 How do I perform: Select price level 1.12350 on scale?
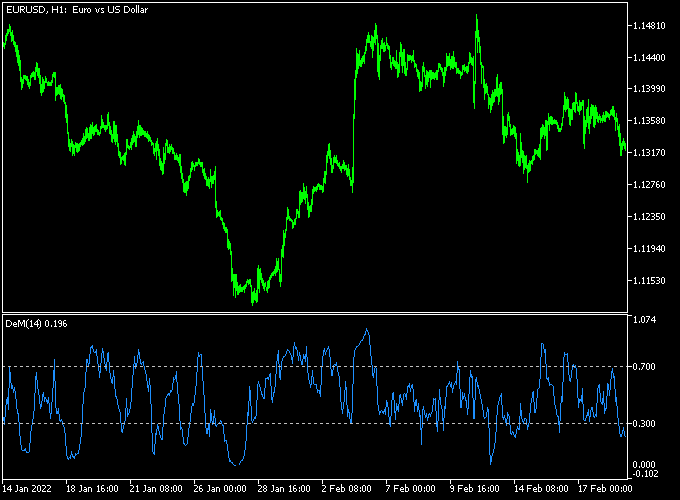(x=649, y=216)
